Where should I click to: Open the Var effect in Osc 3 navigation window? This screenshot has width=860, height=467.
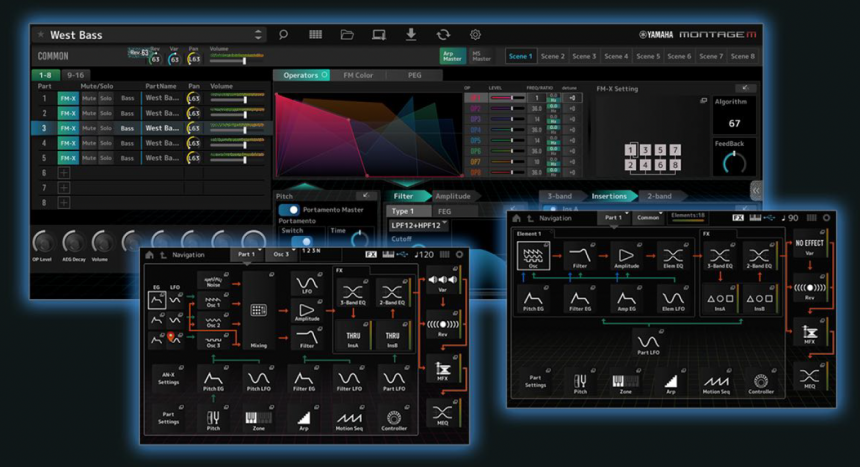tap(443, 282)
